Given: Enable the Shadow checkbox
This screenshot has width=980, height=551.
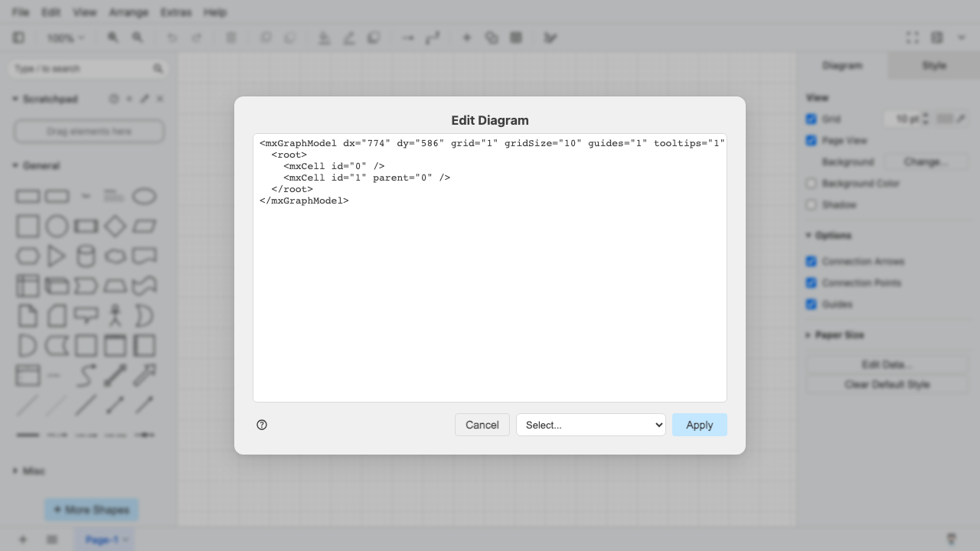Looking at the screenshot, I should (812, 205).
